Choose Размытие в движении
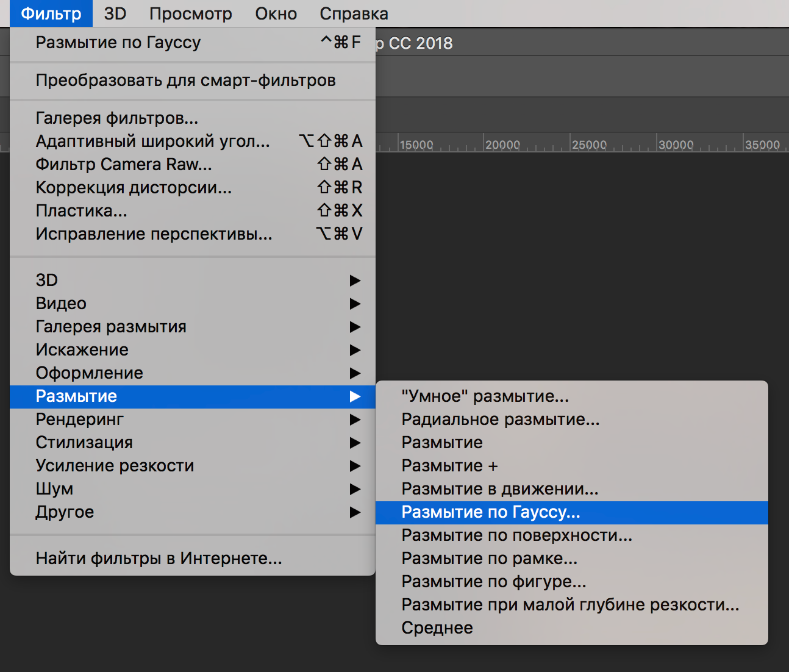This screenshot has width=789, height=672. coord(499,488)
